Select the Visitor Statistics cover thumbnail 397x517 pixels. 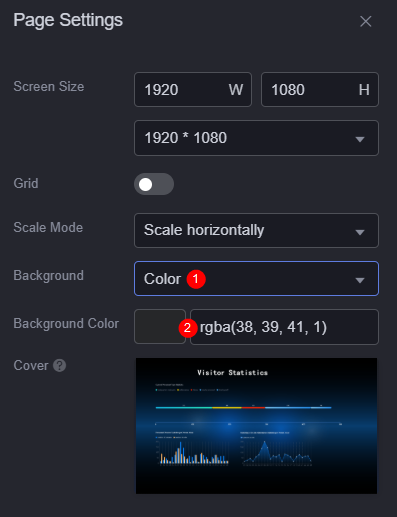(x=256, y=426)
